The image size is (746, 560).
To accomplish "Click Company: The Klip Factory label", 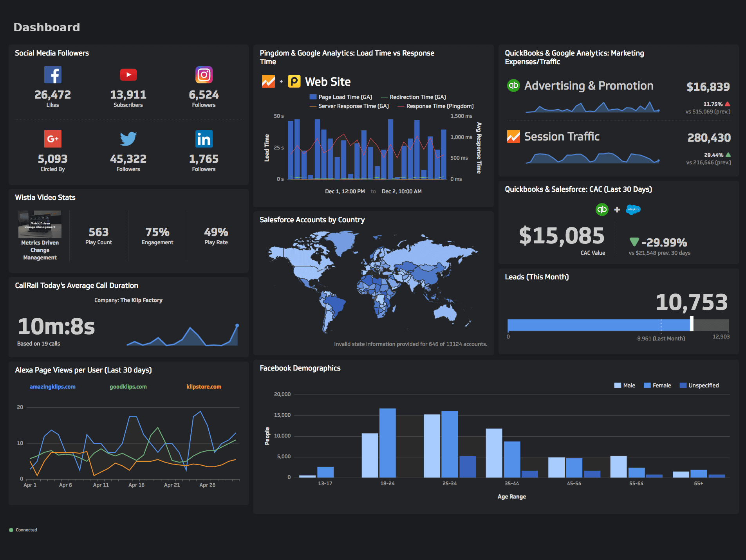I will 128,300.
